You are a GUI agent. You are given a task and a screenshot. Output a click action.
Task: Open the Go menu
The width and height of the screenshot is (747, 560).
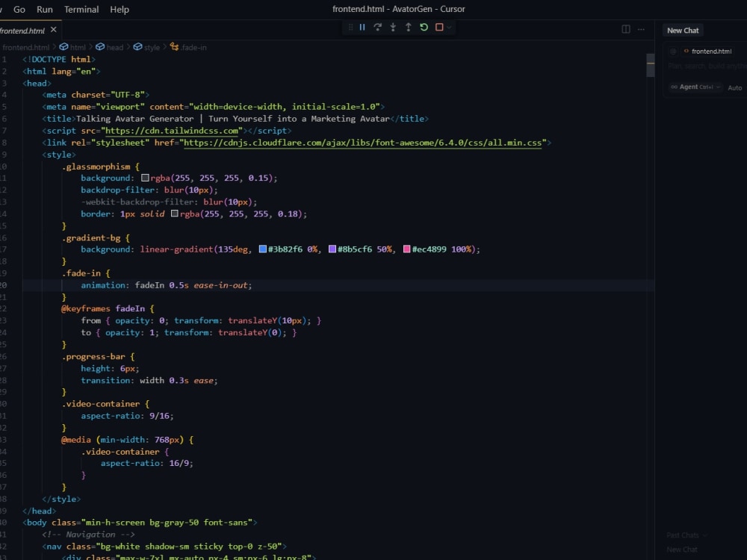point(19,10)
